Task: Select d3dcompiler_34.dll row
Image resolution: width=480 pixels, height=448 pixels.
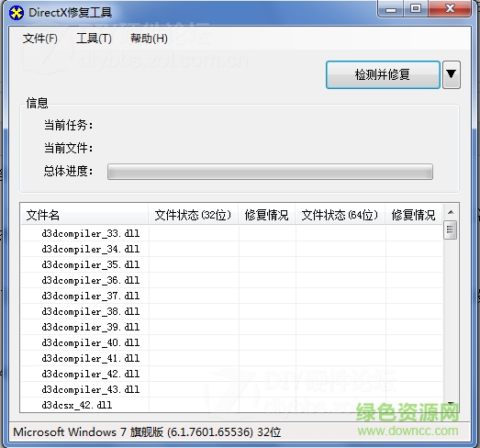Action: pos(231,249)
